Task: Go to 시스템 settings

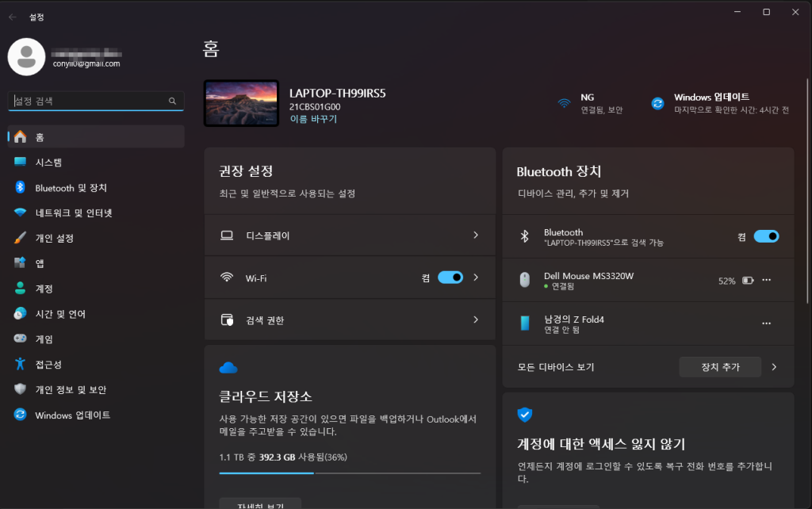Action: point(96,162)
